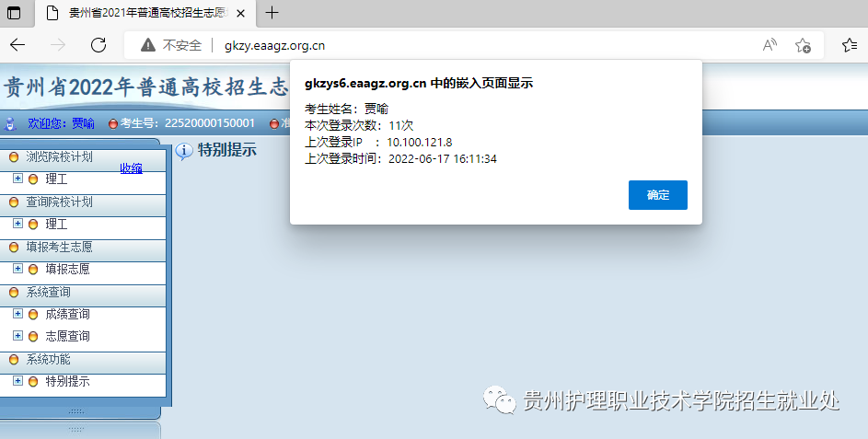
Task: Click orange bullet beside 系统功能
Action: pyautogui.click(x=14, y=360)
